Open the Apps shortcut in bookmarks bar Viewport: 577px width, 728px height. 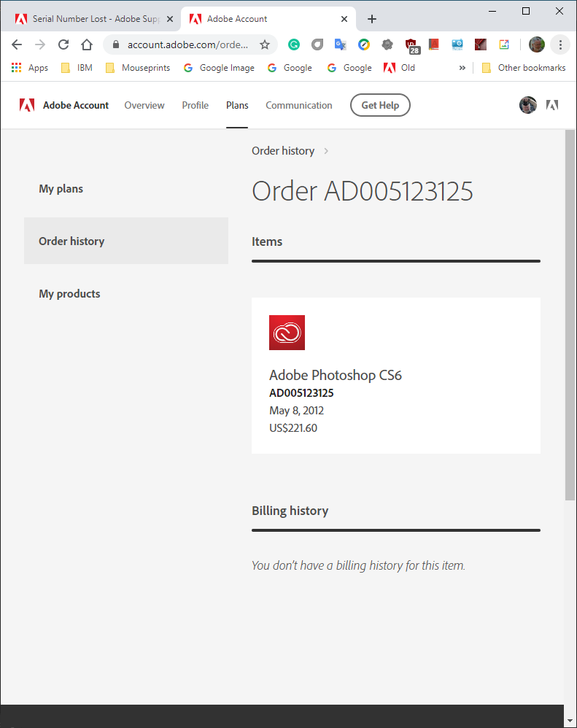(x=30, y=68)
